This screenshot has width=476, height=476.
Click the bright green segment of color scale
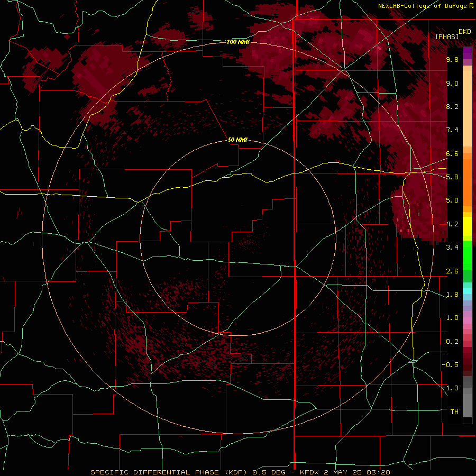[467, 255]
